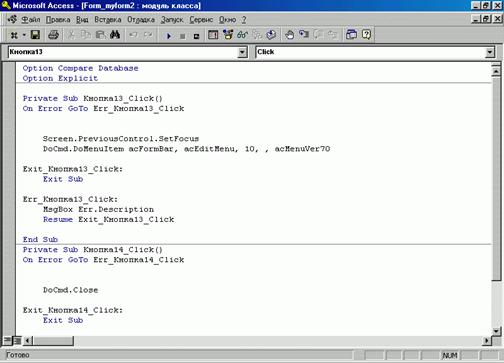The height and width of the screenshot is (363, 504).
Task: Click the Print icon in toolbar
Action: click(x=53, y=35)
